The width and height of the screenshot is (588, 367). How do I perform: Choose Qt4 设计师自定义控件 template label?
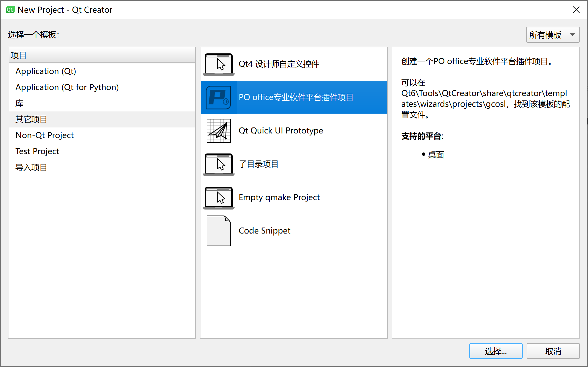coord(279,64)
